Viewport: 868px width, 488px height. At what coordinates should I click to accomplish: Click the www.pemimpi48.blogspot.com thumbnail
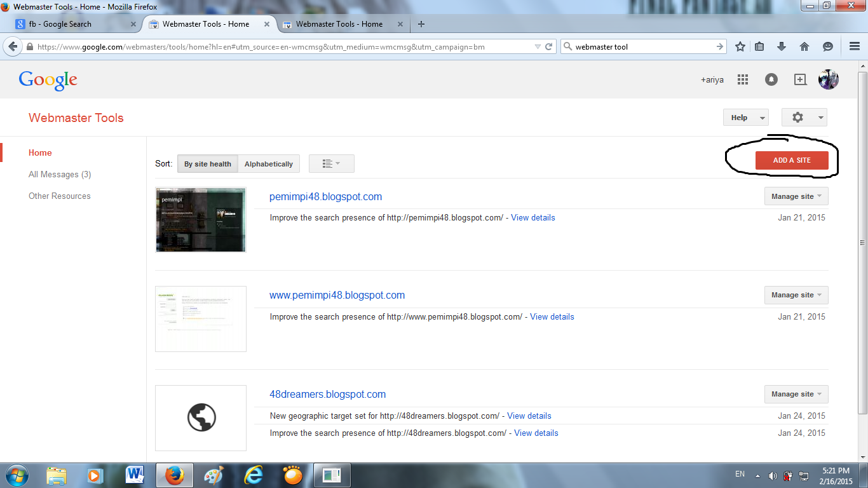[x=201, y=319]
